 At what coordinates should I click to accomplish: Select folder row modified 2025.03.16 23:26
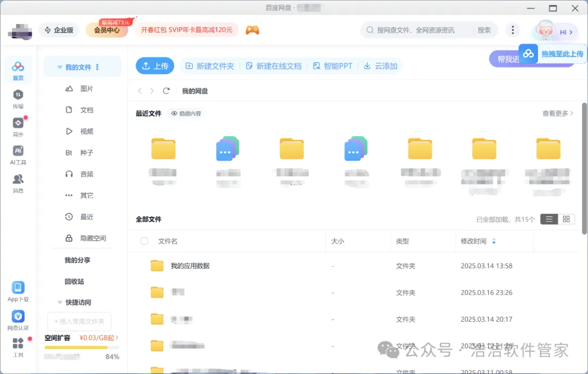354,292
